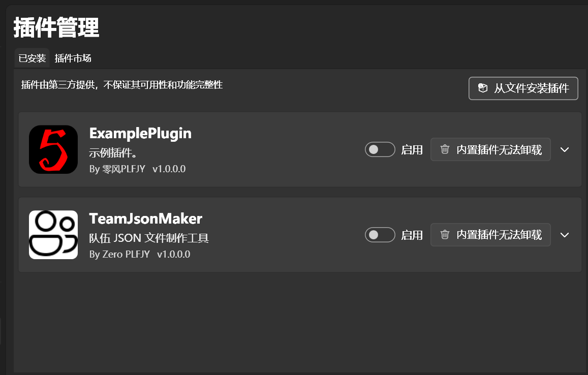Screen dimensions: 588x375
Task: Turn on the TeamJsonMaker toggle switch
Action: click(x=380, y=235)
